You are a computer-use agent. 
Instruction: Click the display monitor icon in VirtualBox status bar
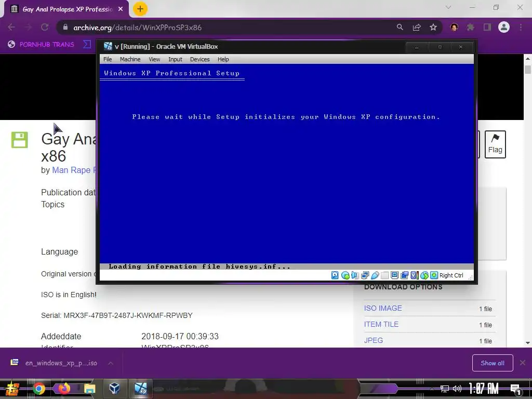click(394, 275)
